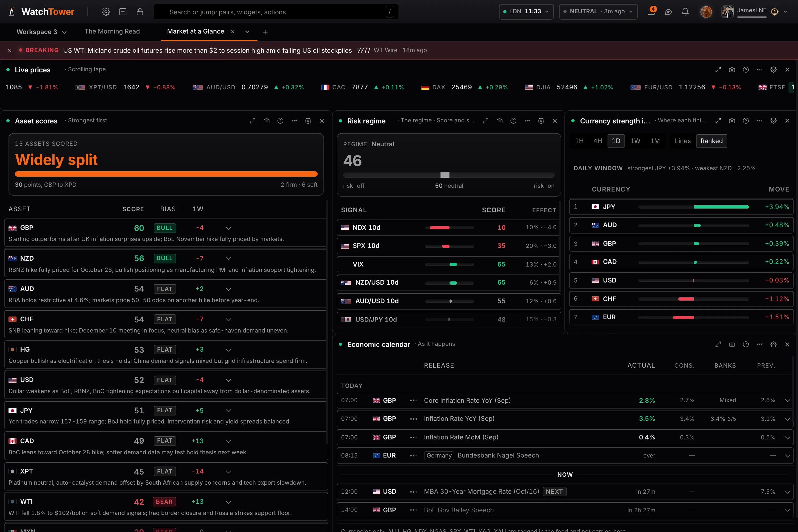798x532 pixels.
Task: Select the 1M timeframe
Action: [x=655, y=141]
